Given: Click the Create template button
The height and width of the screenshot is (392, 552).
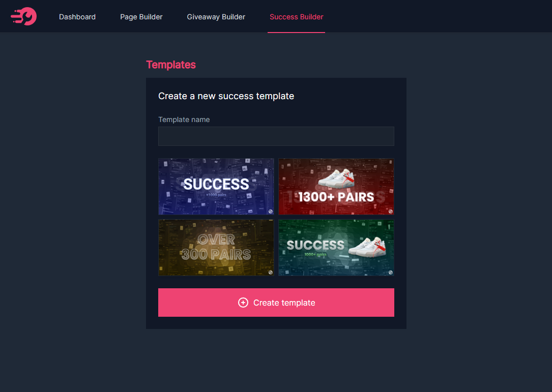Looking at the screenshot, I should point(276,303).
